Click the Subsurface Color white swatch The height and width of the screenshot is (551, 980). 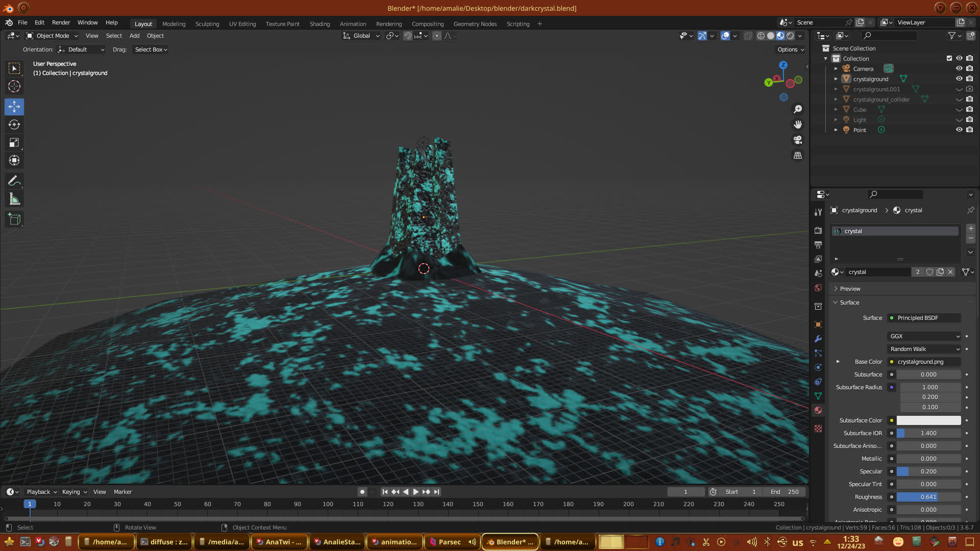[x=928, y=420]
